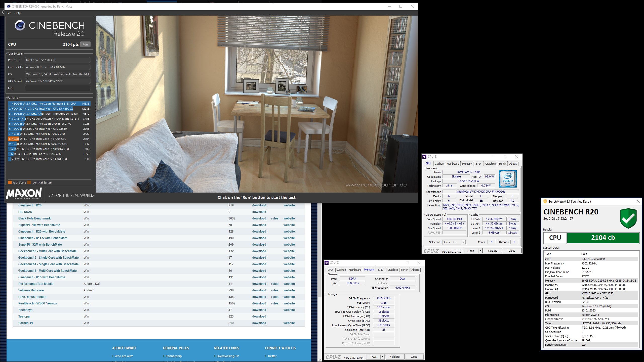
Task: Click the Identical System legend swatch
Action: (x=29, y=183)
